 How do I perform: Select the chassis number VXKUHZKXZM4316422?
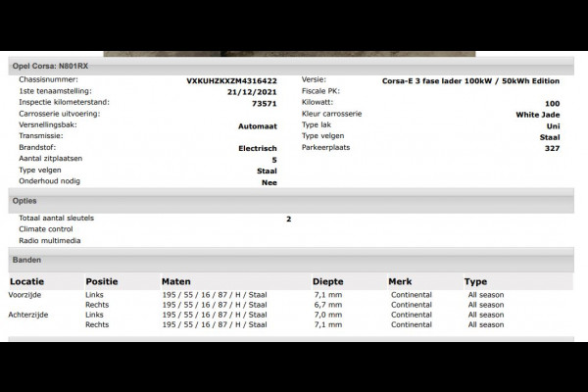231,81
